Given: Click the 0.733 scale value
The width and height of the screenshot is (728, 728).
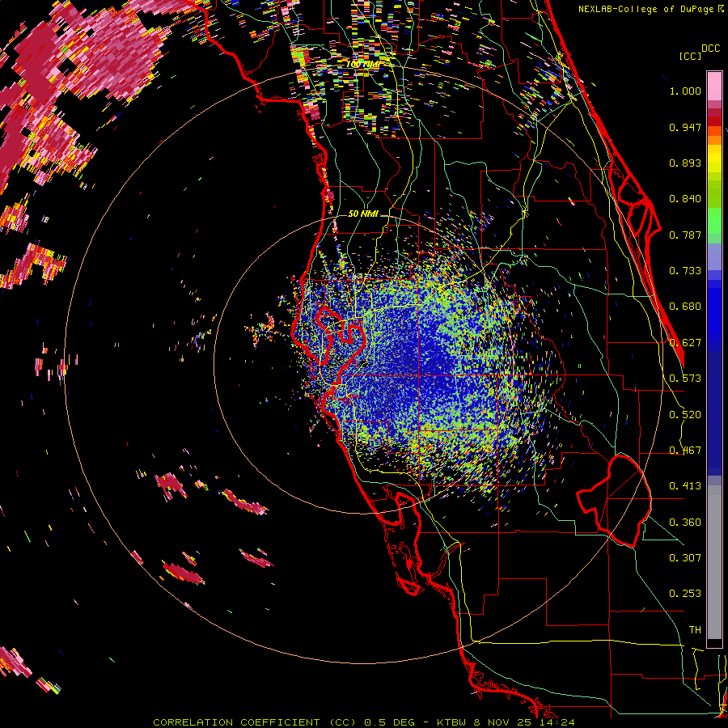Looking at the screenshot, I should (x=685, y=271).
